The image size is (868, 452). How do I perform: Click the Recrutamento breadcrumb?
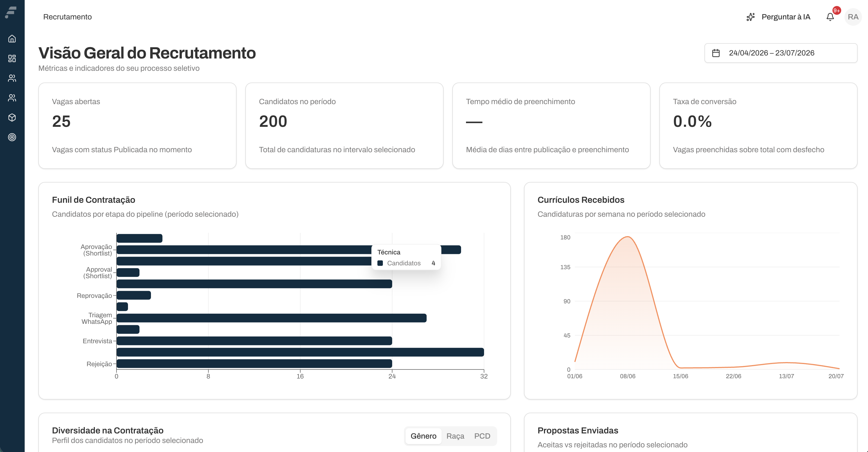tap(67, 17)
